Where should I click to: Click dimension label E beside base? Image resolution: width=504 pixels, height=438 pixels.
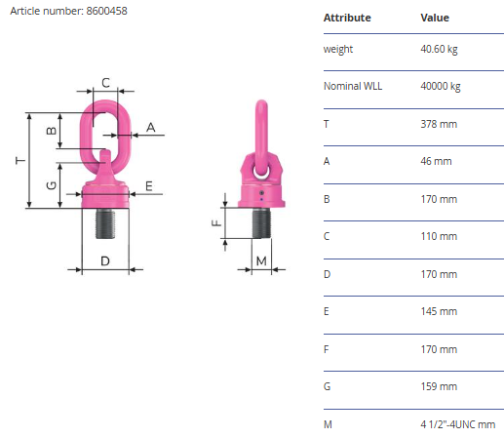click(x=149, y=186)
